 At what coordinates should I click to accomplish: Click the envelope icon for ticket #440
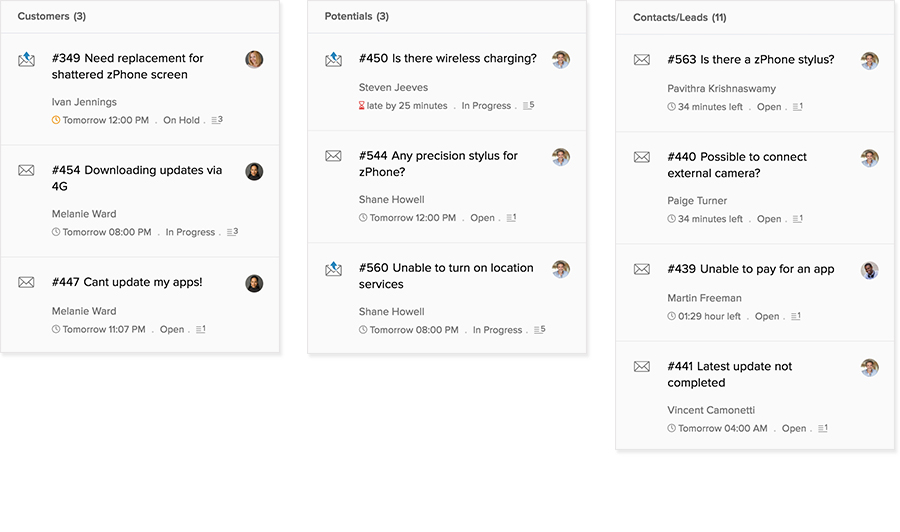(x=642, y=157)
